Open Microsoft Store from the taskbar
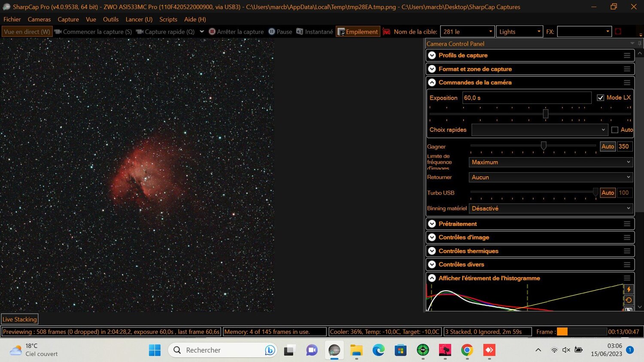644x362 pixels. (401, 350)
